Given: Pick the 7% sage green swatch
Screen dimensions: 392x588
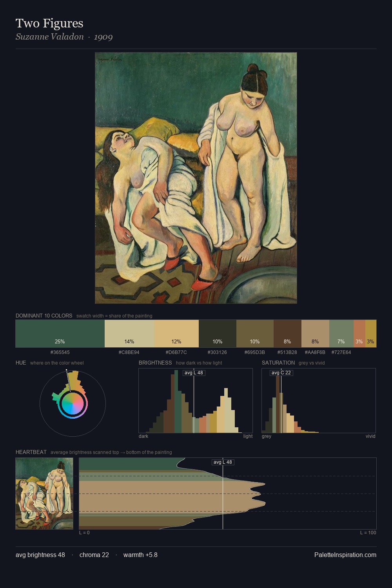Looking at the screenshot, I should coord(341,334).
